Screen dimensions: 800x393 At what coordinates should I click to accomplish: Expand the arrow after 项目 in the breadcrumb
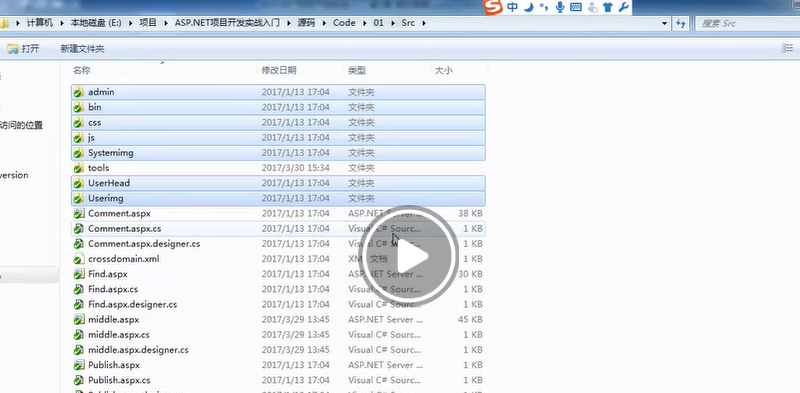[166, 23]
